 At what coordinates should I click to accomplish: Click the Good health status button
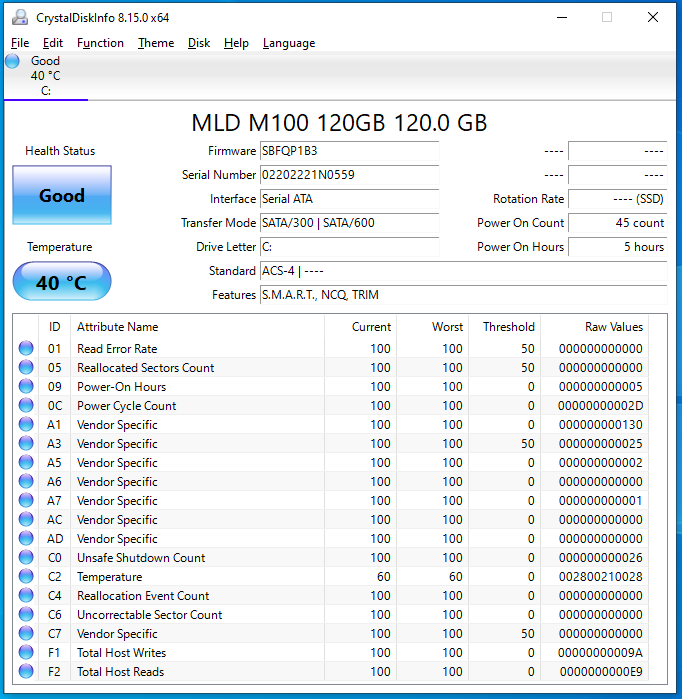[x=62, y=195]
